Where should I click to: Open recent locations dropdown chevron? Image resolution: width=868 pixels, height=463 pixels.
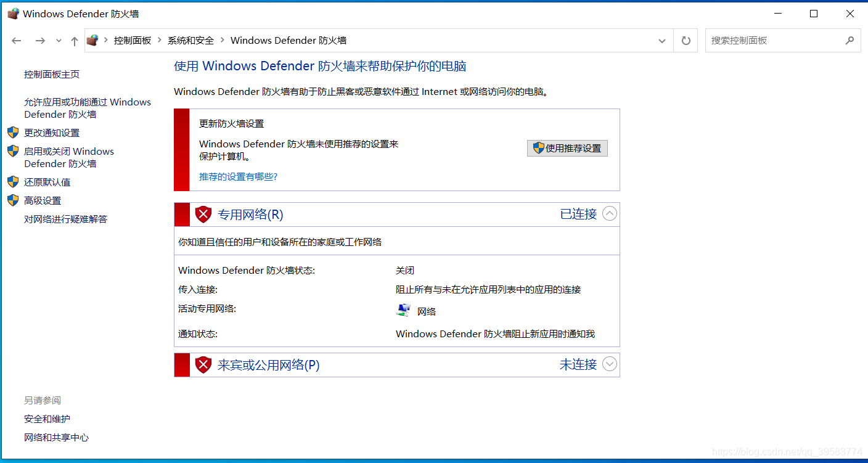pos(59,41)
